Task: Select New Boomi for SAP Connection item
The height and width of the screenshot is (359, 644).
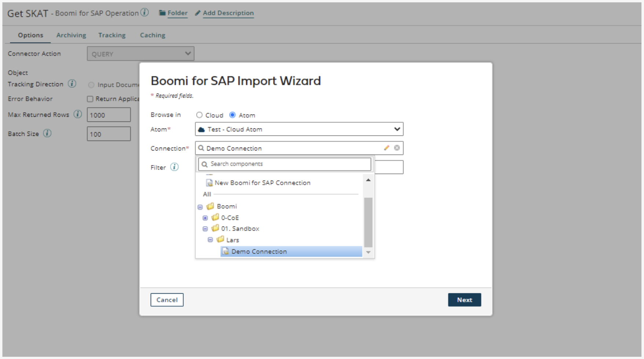Action: click(262, 183)
